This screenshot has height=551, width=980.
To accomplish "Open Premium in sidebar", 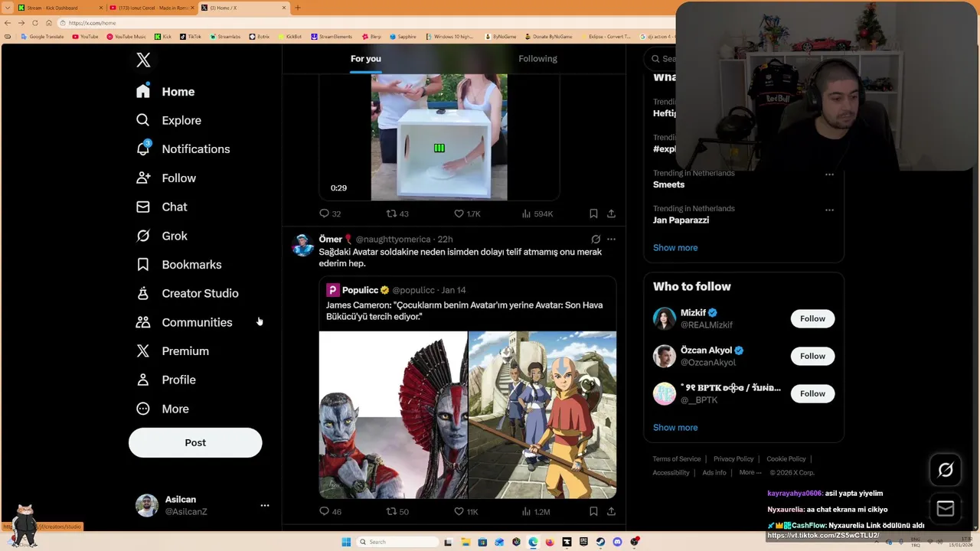I will click(172, 351).
